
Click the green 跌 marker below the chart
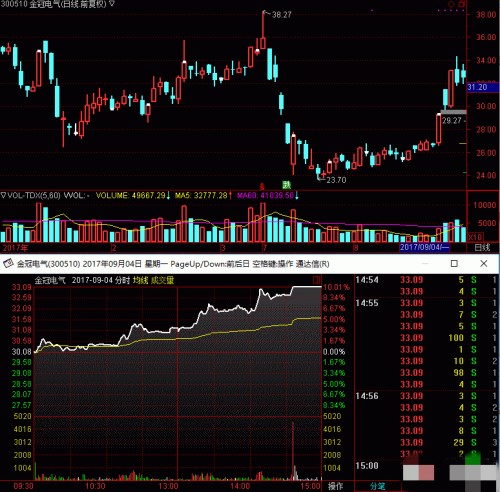point(286,184)
